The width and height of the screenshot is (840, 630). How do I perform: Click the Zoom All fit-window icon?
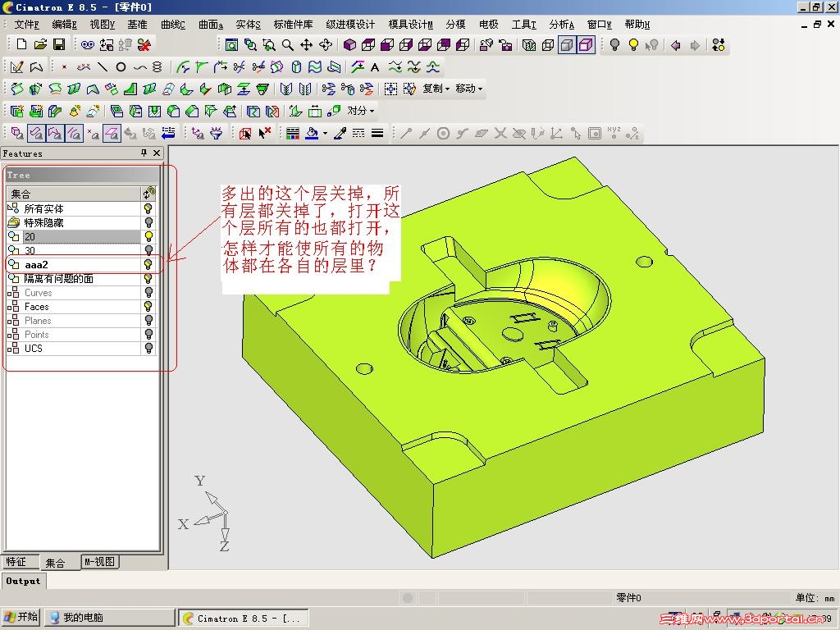231,45
